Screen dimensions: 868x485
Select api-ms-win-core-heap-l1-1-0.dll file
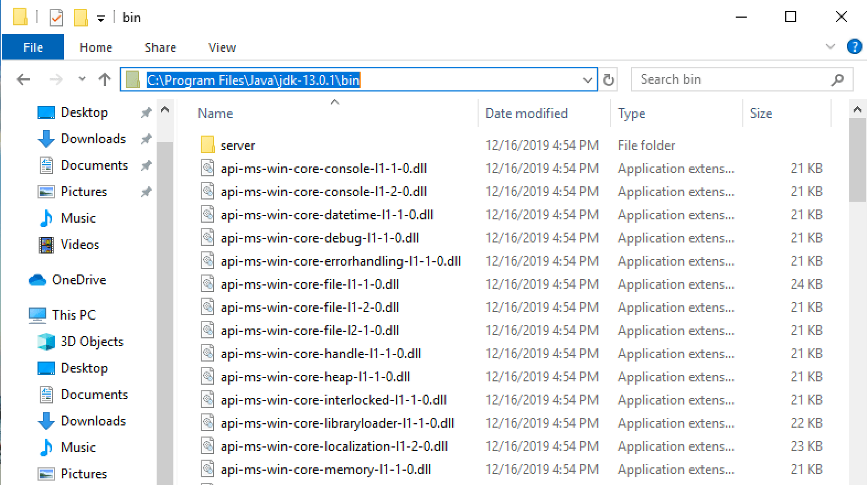point(315,377)
